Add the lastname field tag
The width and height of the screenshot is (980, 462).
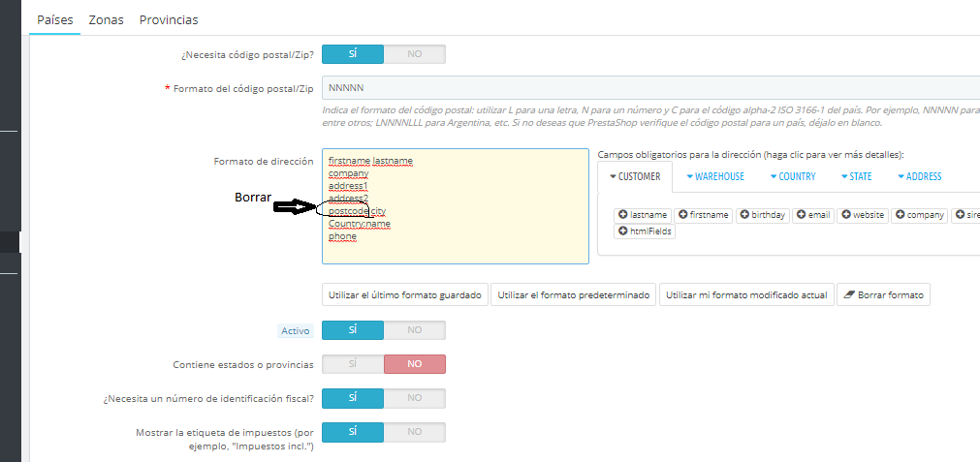coord(643,215)
